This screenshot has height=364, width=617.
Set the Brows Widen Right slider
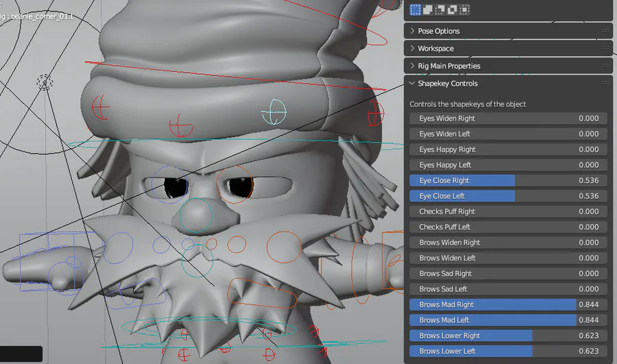coord(509,243)
